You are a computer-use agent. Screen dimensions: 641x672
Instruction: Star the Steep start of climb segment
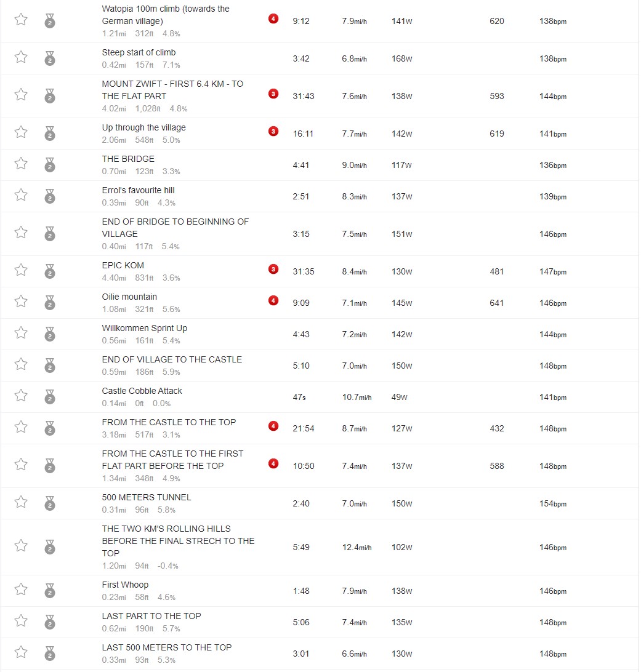click(20, 57)
